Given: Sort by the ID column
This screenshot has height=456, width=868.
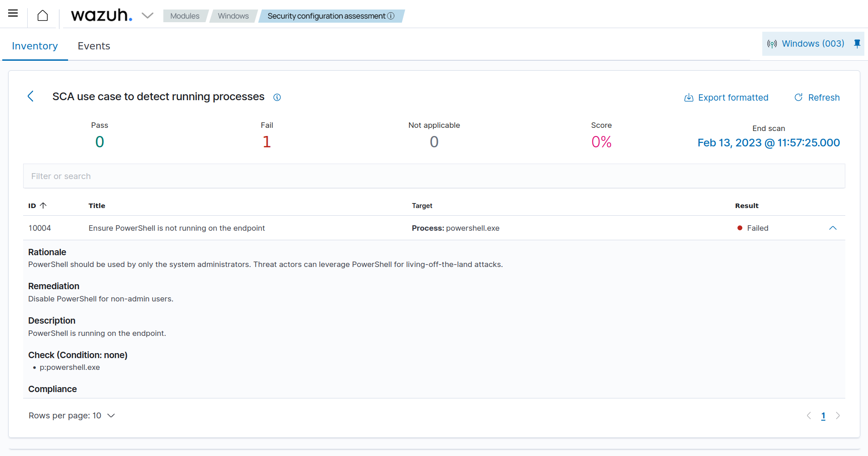Looking at the screenshot, I should tap(38, 205).
